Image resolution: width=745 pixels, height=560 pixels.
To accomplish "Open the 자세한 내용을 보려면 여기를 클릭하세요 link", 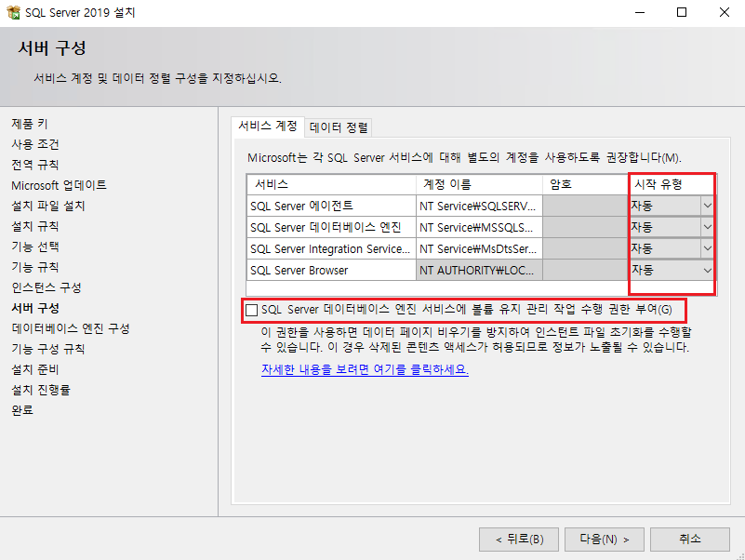I will click(x=365, y=369).
